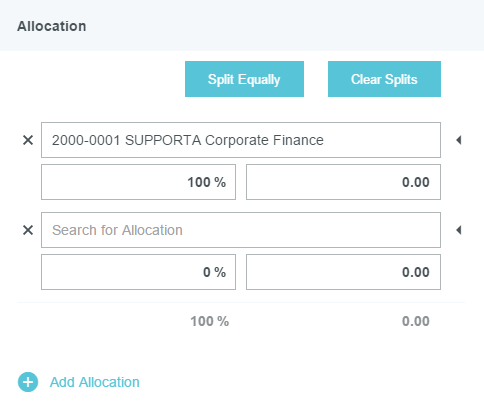Select the 2000-0001 SUPPORTA Corporate Finance field

[x=241, y=140]
